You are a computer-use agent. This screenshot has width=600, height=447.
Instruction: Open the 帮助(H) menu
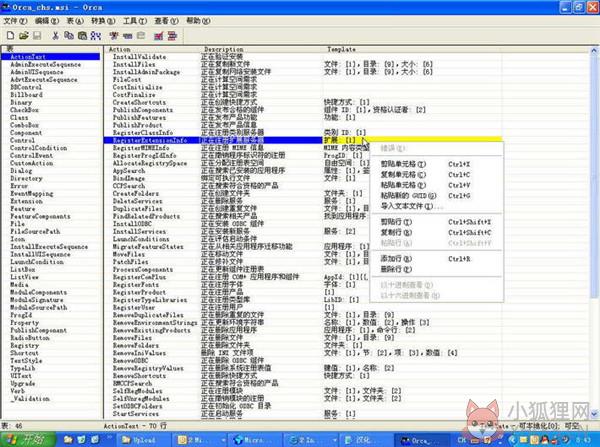click(198, 21)
